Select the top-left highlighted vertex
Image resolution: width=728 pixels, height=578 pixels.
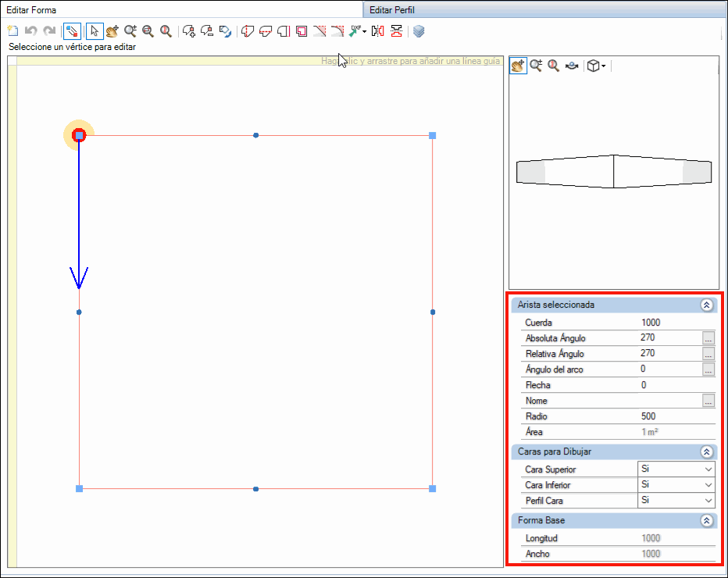click(x=80, y=136)
